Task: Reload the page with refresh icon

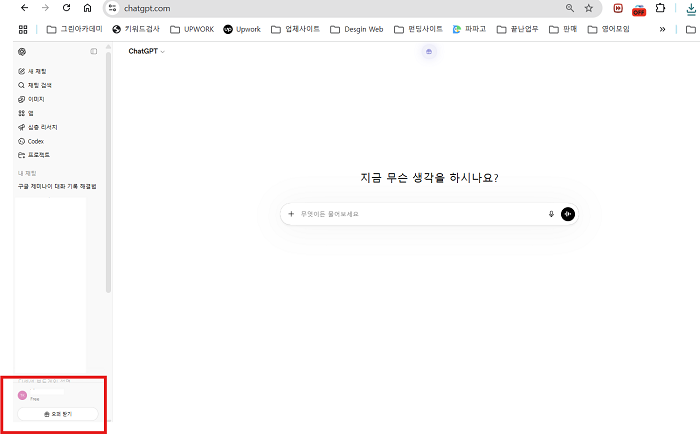Action: pyautogui.click(x=67, y=8)
